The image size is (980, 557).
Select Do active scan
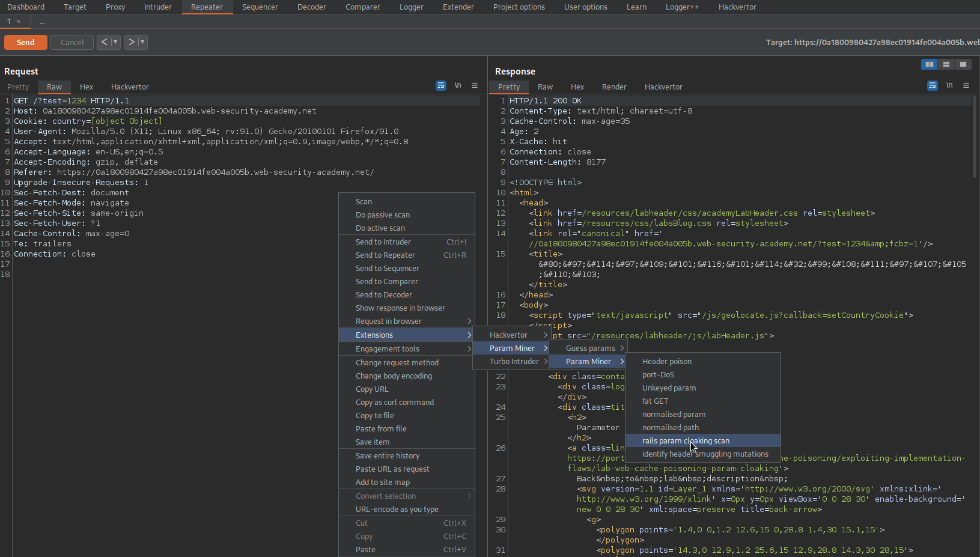coord(407,228)
